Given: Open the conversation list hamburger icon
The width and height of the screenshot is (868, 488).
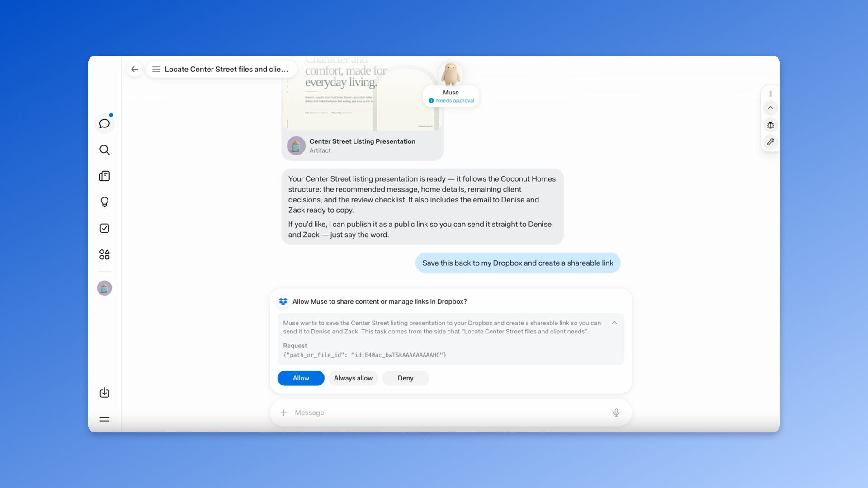Looking at the screenshot, I should coord(156,69).
